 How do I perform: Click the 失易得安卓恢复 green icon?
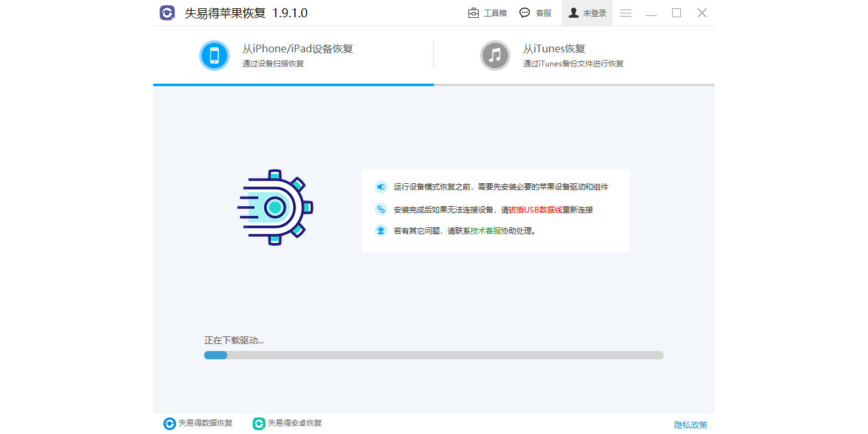tap(258, 424)
